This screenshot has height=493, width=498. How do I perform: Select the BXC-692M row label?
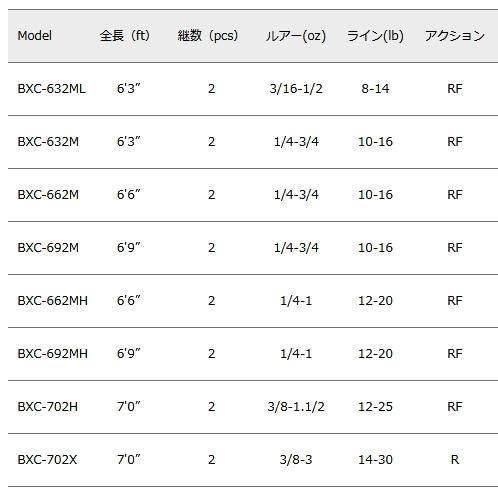pos(48,248)
